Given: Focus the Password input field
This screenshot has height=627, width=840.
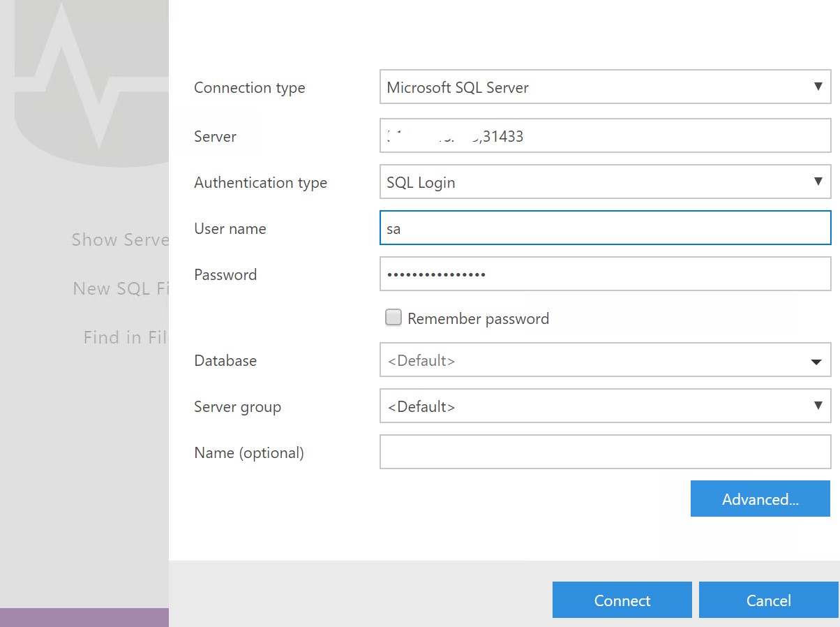Looking at the screenshot, I should (x=605, y=274).
